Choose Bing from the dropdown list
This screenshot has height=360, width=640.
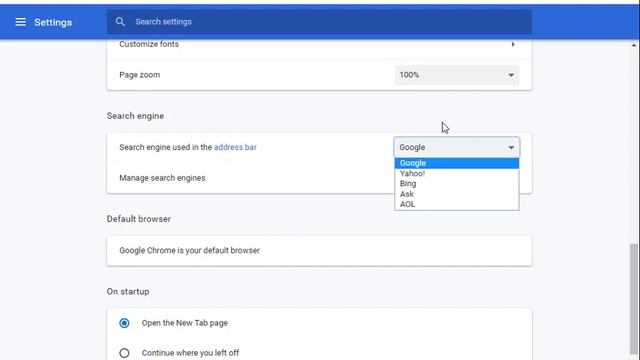[x=457, y=184]
